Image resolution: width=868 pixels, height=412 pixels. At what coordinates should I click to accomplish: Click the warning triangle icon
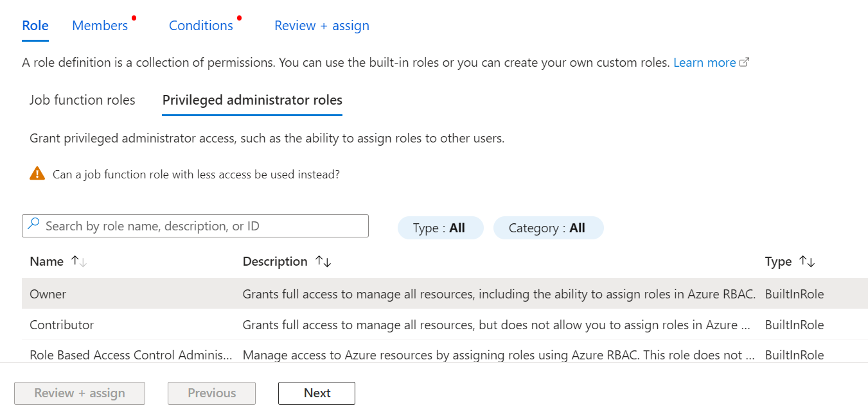[37, 173]
